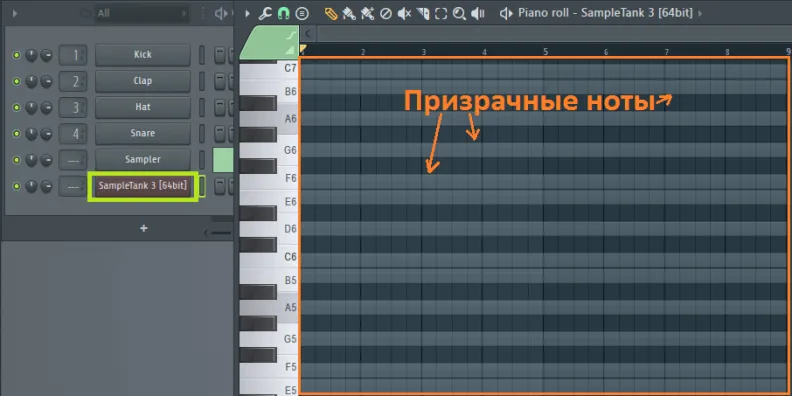Screen dimensions: 792x396
Task: Click the Sampler mixer track selector
Action: click(73, 160)
